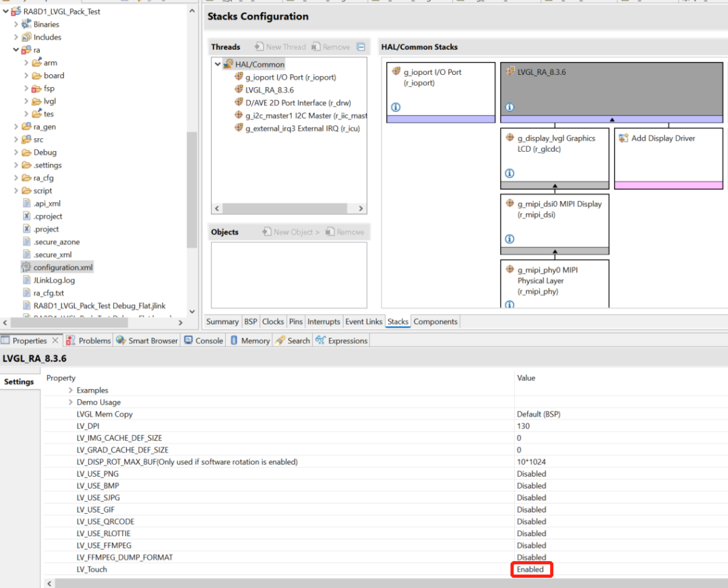Viewport: 728px width, 588px height.
Task: Click the Add Display Driver icon
Action: [x=624, y=138]
